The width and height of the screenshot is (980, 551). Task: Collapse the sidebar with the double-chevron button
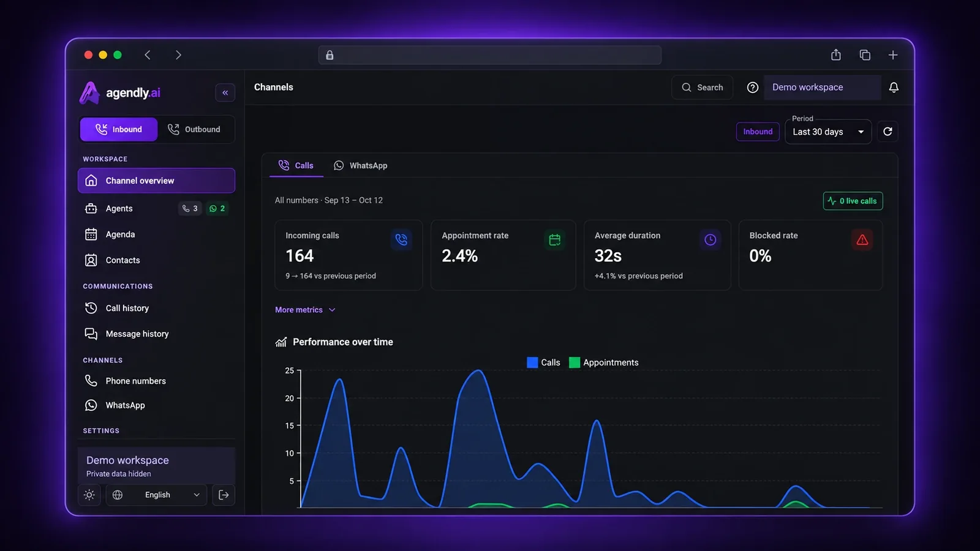[225, 92]
